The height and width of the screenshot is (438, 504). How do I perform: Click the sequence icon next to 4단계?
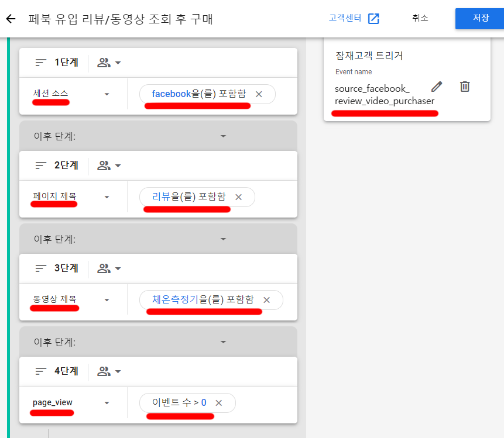click(40, 371)
